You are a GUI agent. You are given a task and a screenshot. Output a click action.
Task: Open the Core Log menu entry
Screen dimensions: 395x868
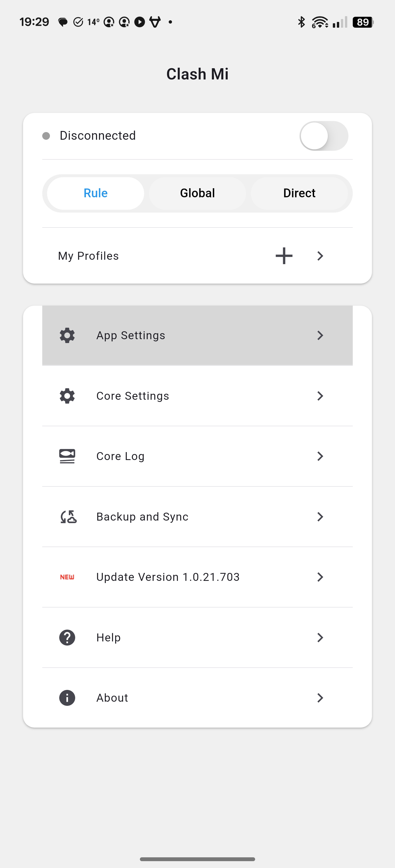[120, 456]
